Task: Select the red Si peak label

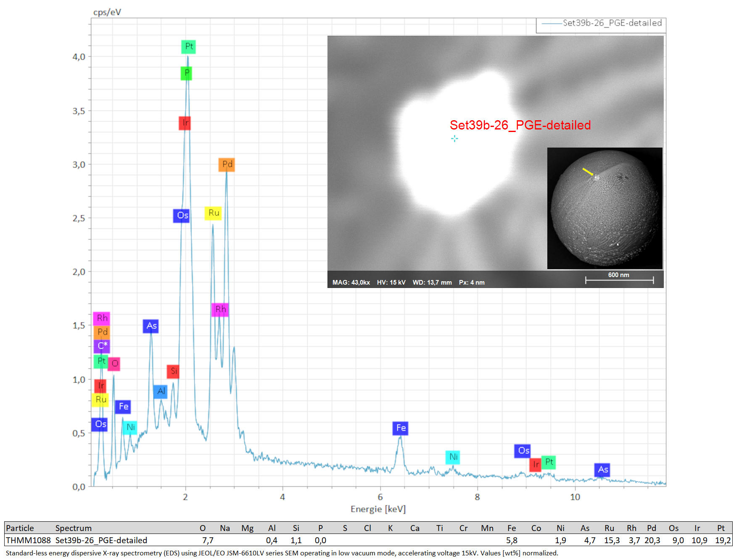Action: click(173, 371)
